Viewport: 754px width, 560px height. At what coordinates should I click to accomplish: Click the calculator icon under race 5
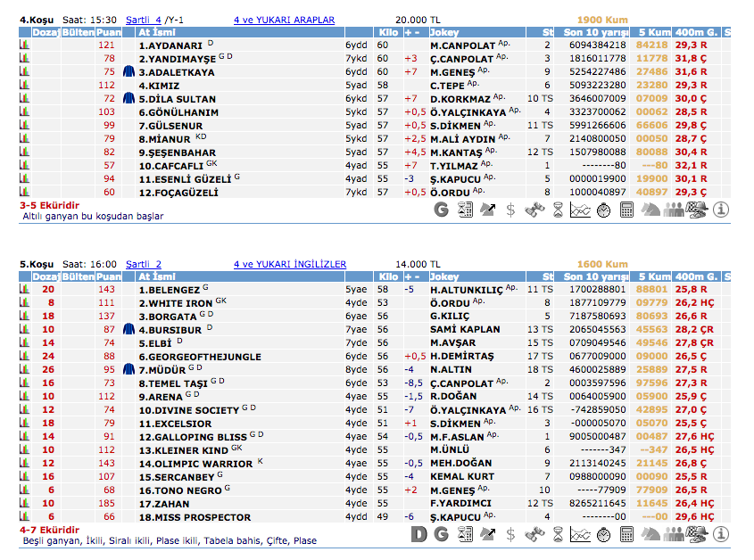(x=626, y=534)
